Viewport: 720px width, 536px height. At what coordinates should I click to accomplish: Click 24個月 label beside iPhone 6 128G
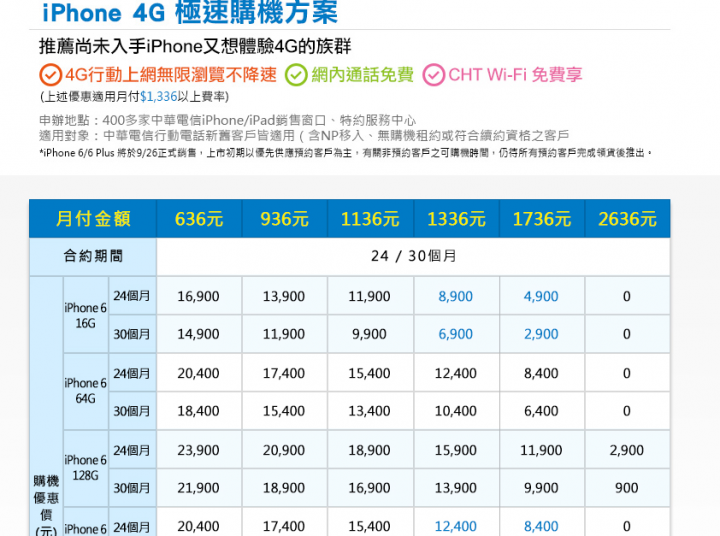[132, 450]
